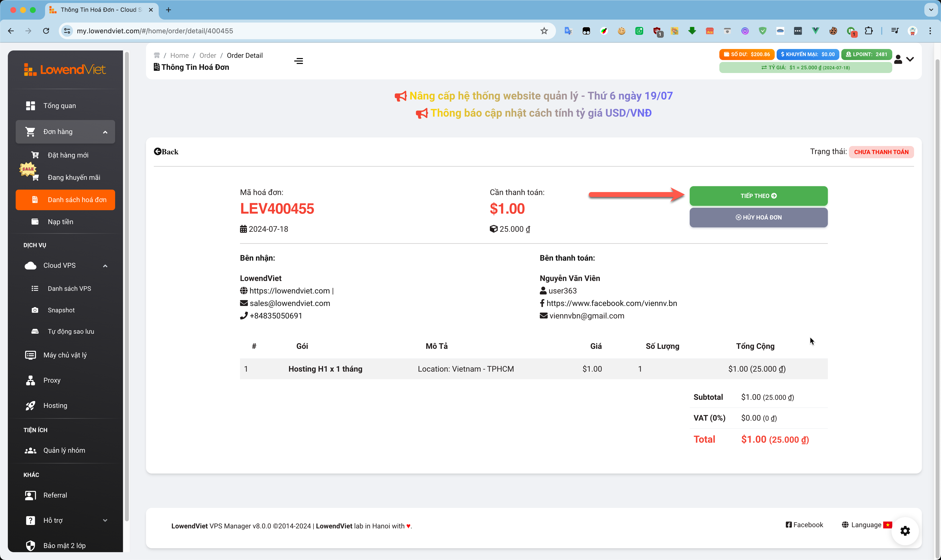Open browser Extensions puzzle icon

coord(869,31)
